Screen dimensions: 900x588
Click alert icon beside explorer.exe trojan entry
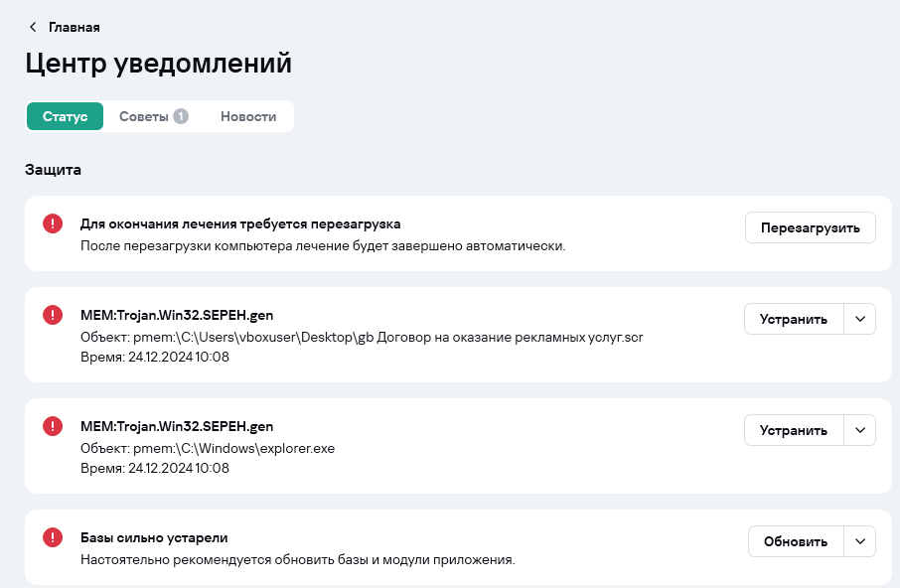tap(53, 426)
